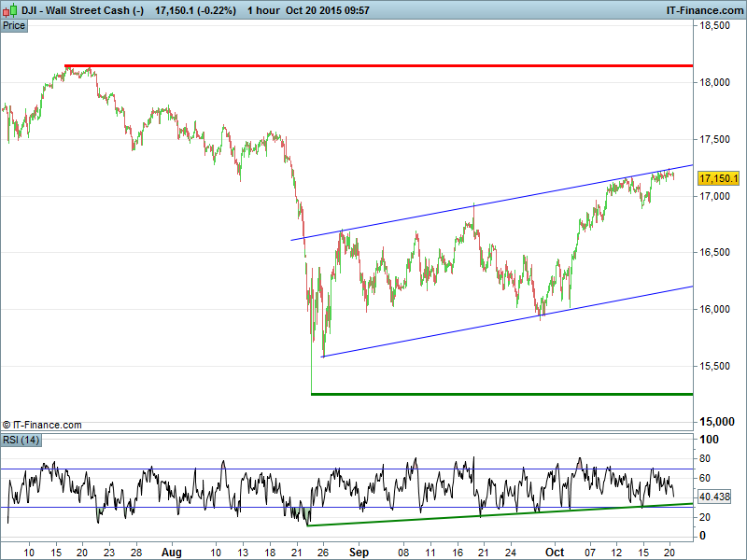Click the Price panel label
The image size is (747, 560).
click(14, 25)
